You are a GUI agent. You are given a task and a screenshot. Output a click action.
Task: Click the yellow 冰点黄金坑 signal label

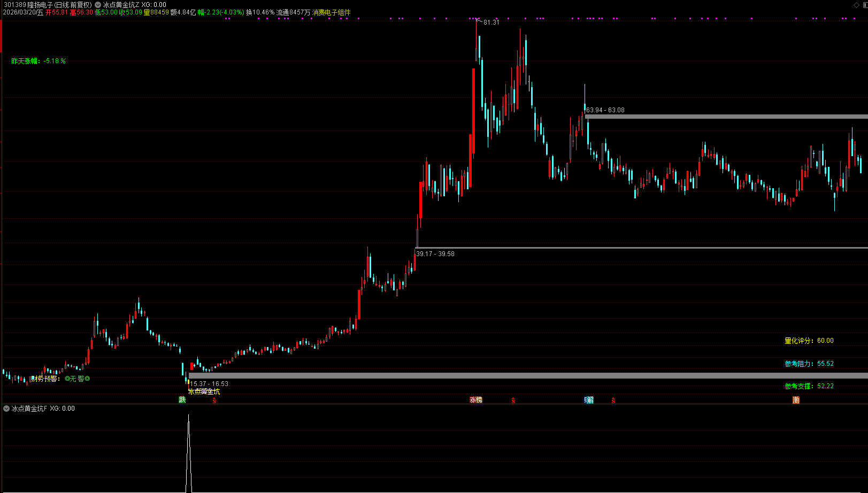(x=204, y=391)
